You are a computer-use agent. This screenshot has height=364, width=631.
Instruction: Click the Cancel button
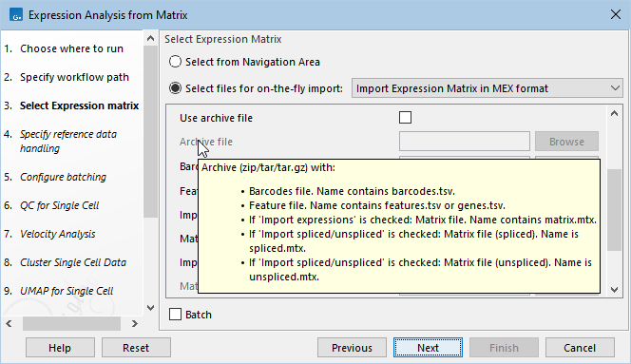point(580,348)
